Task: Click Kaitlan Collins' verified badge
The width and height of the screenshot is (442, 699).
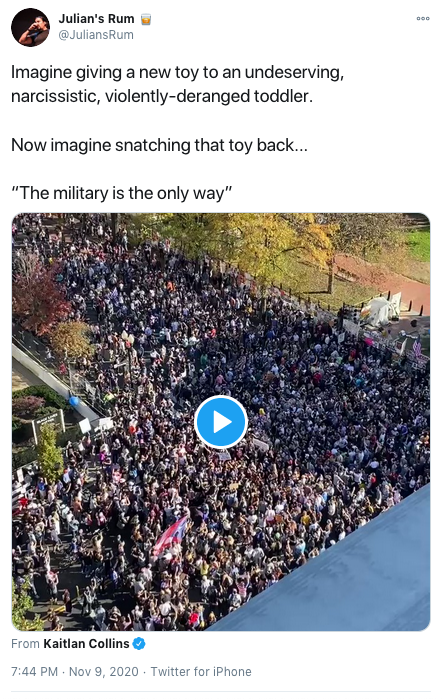Action: point(139,644)
